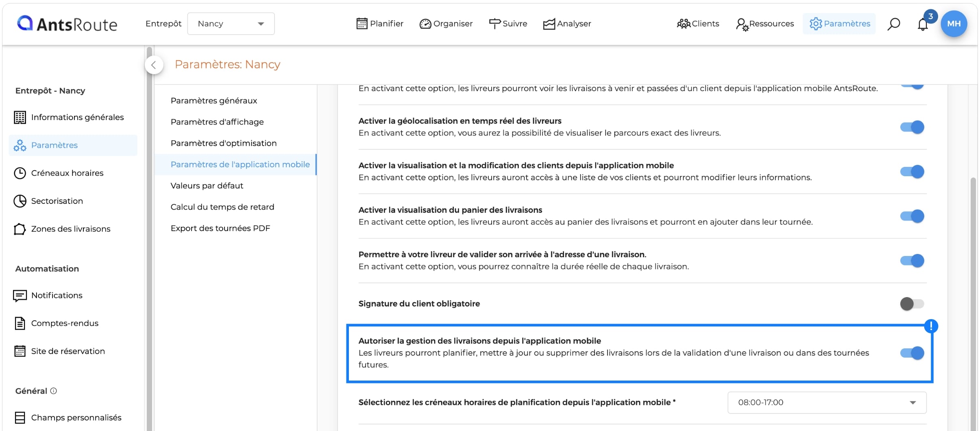Collapse the sidebar with the back chevron

[x=154, y=65]
